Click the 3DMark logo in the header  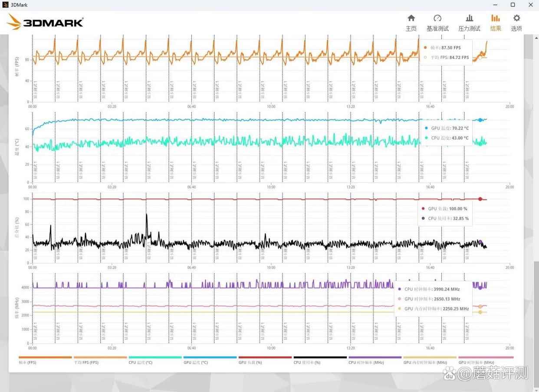[x=45, y=22]
